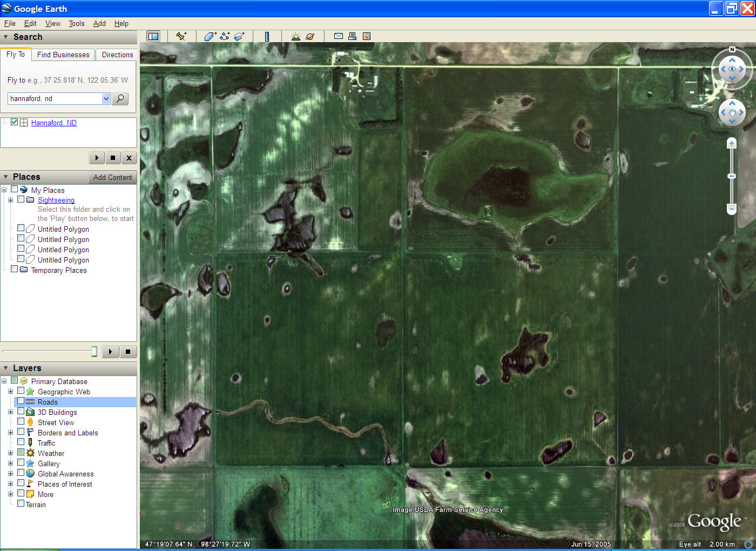Check the Temporary Places checkbox
The image size is (756, 551).
(x=15, y=269)
